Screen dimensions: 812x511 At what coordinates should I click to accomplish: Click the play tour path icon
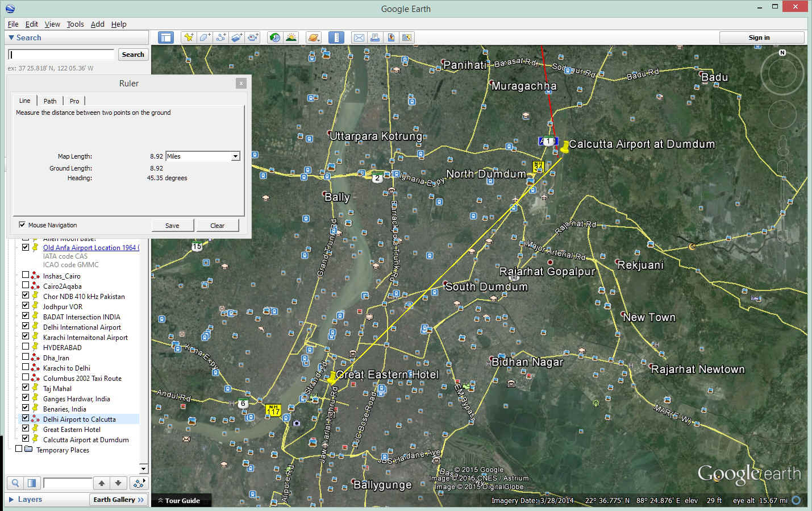pyautogui.click(x=139, y=483)
